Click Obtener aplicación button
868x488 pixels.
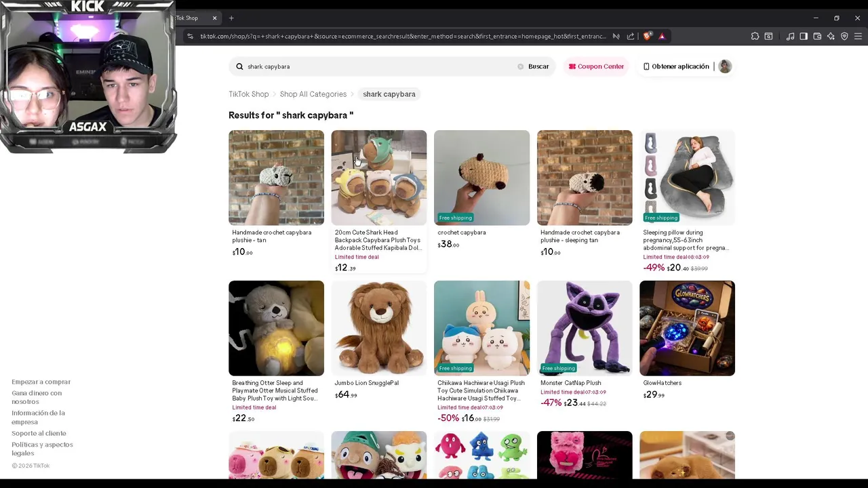pos(676,66)
